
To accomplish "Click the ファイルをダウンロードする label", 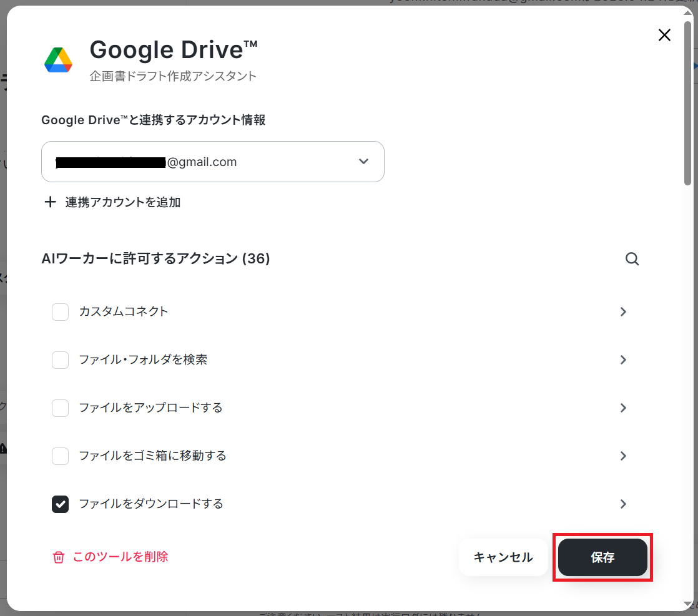I will pyautogui.click(x=151, y=504).
